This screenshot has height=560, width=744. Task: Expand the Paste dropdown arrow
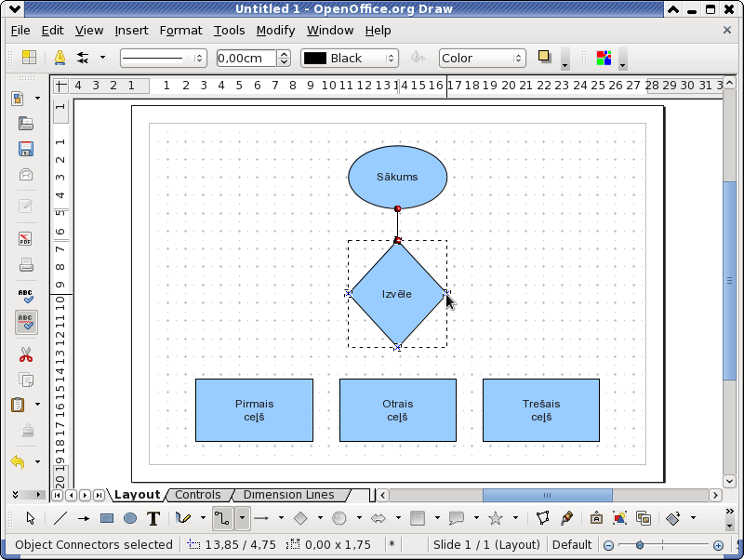click(37, 405)
